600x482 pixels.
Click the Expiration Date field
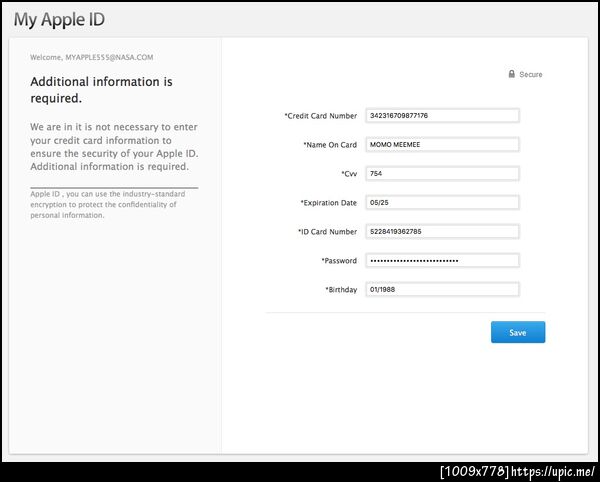click(442, 203)
